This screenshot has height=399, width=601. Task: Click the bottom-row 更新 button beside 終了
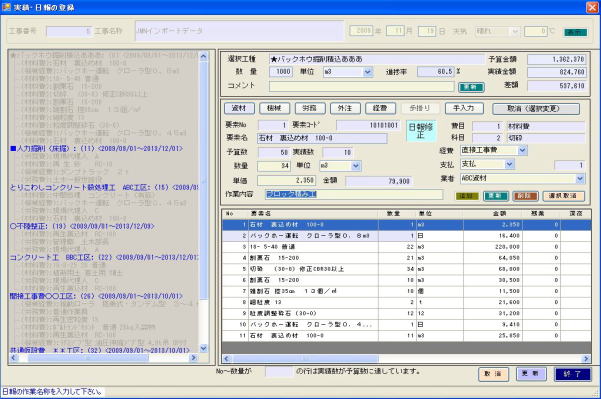pyautogui.click(x=531, y=374)
